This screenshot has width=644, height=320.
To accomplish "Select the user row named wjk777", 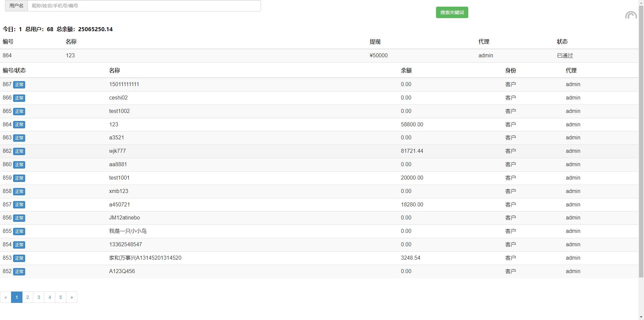I will pos(117,151).
